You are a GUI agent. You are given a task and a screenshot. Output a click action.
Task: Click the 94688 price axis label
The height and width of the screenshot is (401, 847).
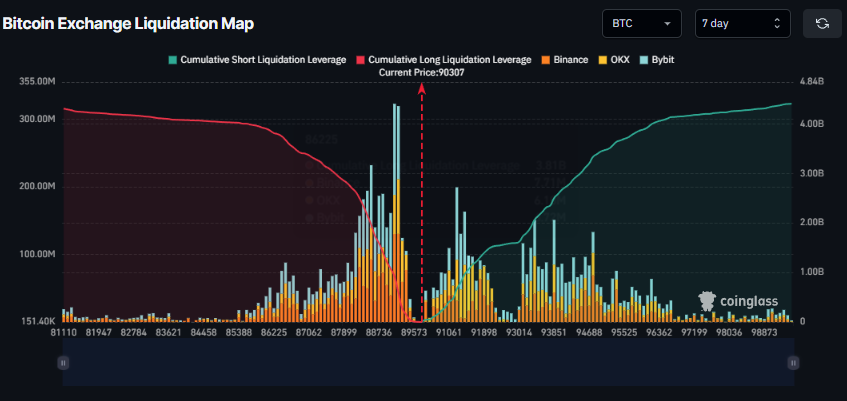(588, 332)
